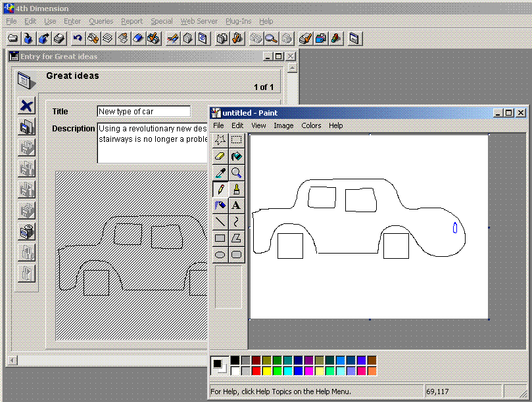Activate the Magnifier tool

(237, 173)
